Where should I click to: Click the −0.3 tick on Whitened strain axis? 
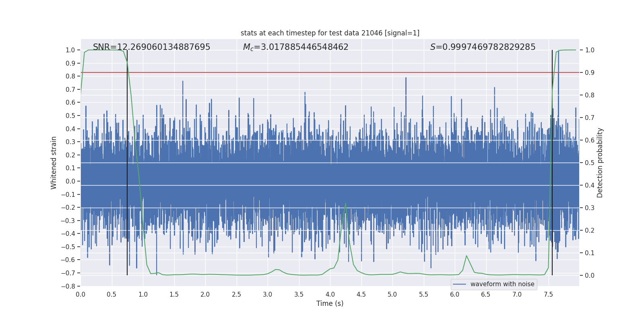(x=68, y=221)
